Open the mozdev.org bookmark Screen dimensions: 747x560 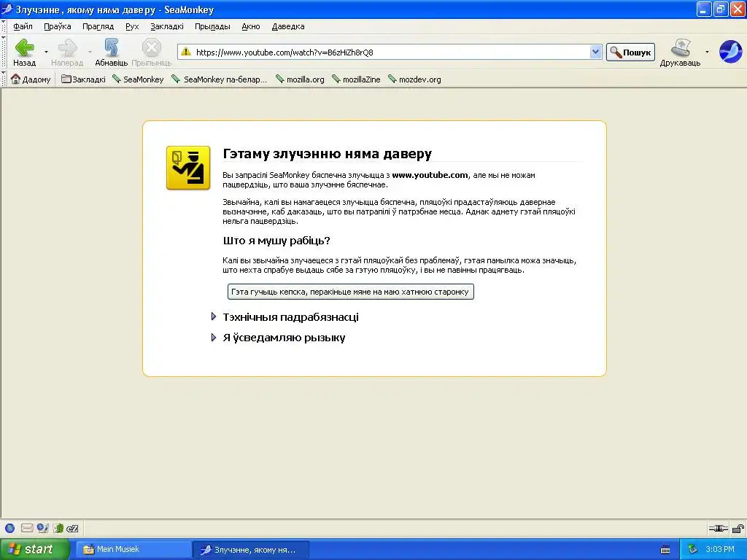pos(414,79)
